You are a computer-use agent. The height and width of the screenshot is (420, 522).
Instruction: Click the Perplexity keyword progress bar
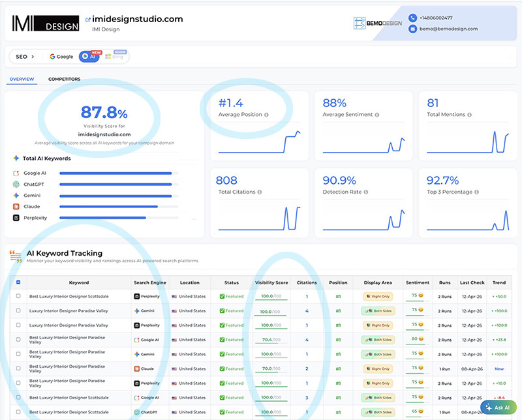(x=119, y=218)
